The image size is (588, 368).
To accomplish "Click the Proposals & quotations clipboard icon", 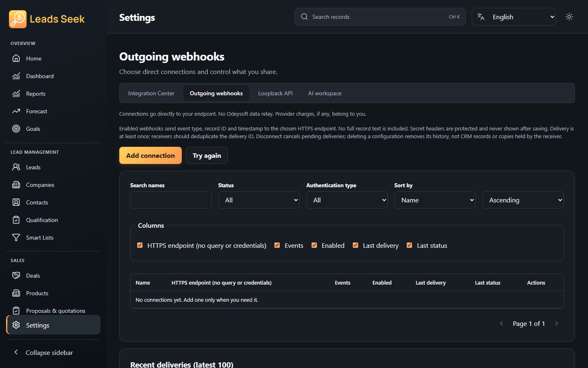I will tap(16, 311).
